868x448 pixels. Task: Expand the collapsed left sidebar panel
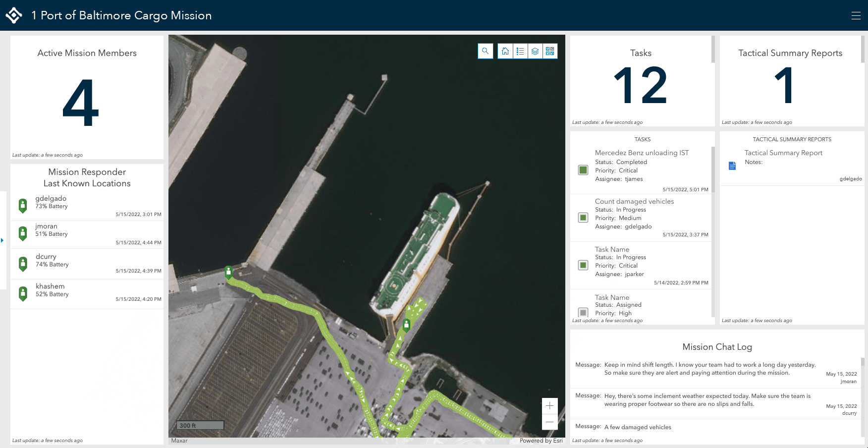[x=3, y=240]
